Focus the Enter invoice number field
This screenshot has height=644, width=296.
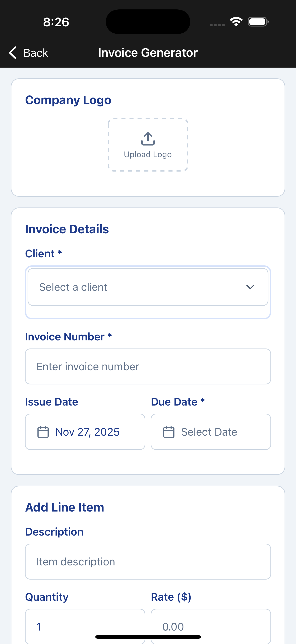tap(148, 366)
